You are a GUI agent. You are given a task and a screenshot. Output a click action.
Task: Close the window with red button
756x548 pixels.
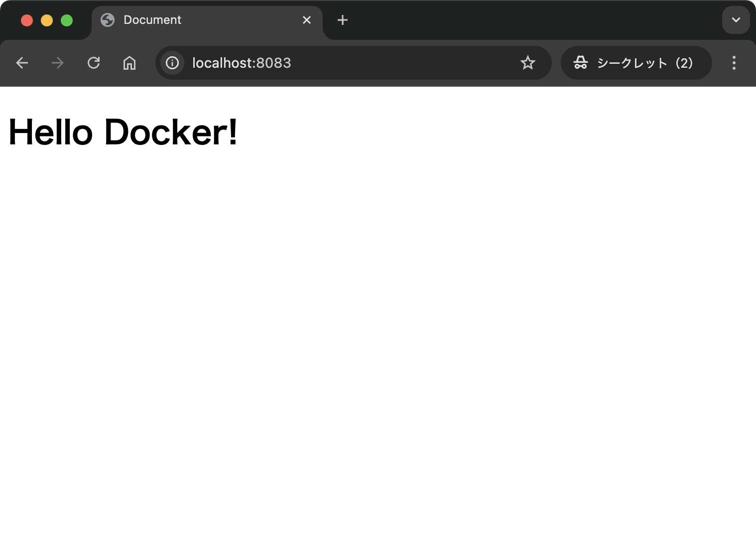pyautogui.click(x=27, y=20)
